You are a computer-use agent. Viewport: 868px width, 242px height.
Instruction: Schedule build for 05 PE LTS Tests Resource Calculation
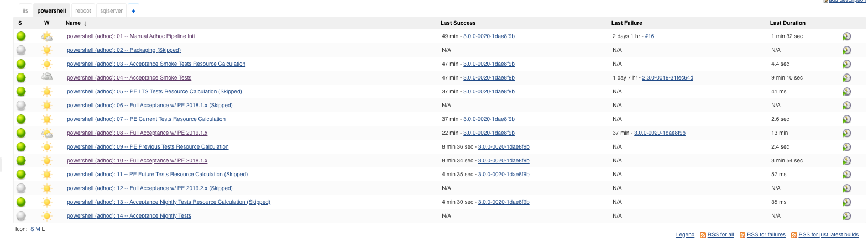[x=846, y=92]
